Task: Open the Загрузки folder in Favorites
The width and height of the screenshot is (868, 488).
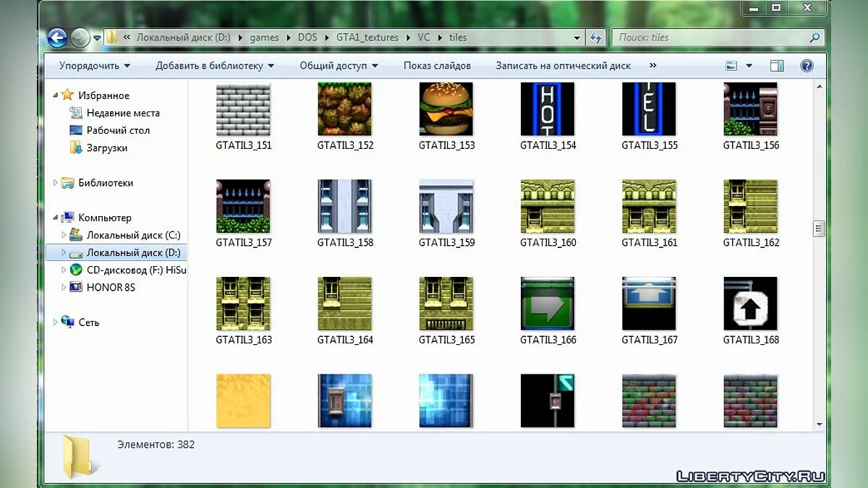Action: [106, 147]
